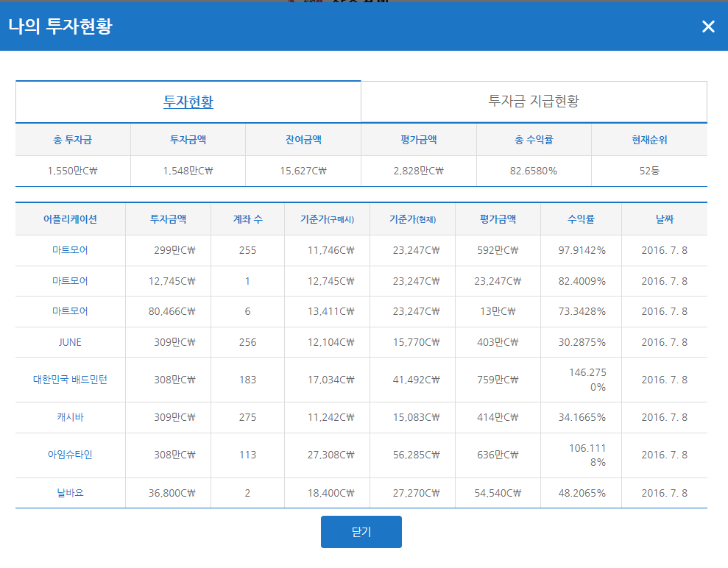The height and width of the screenshot is (568, 728).
Task: Open 마트모어 entry with 6 accounts
Action: [70, 311]
